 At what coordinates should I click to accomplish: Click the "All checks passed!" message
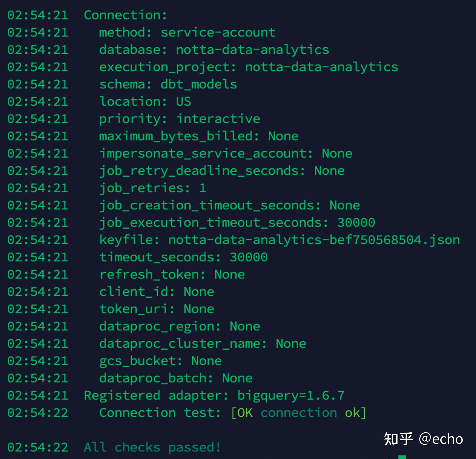(x=152, y=447)
